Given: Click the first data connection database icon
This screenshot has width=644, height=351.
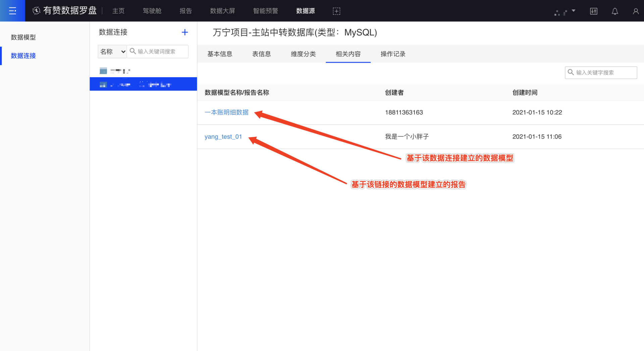Looking at the screenshot, I should coord(103,71).
